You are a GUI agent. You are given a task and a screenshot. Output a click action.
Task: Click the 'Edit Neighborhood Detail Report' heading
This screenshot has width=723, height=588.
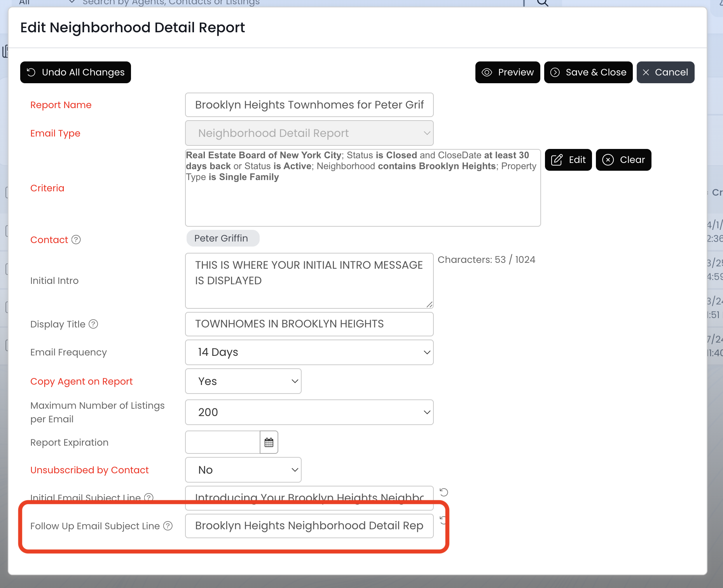(133, 28)
